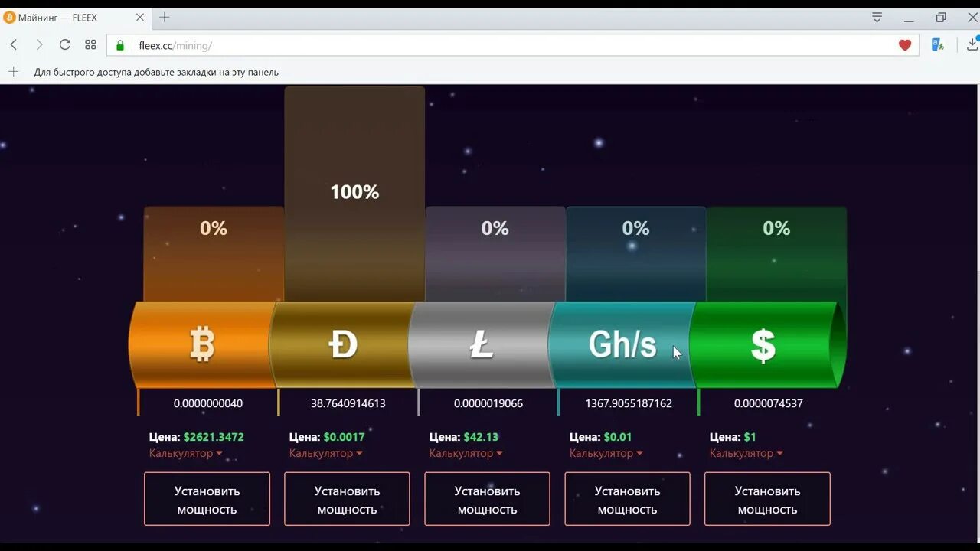Viewport: 980px width, 551px height.
Task: Click the Litecoin Ł segment
Action: 482,344
